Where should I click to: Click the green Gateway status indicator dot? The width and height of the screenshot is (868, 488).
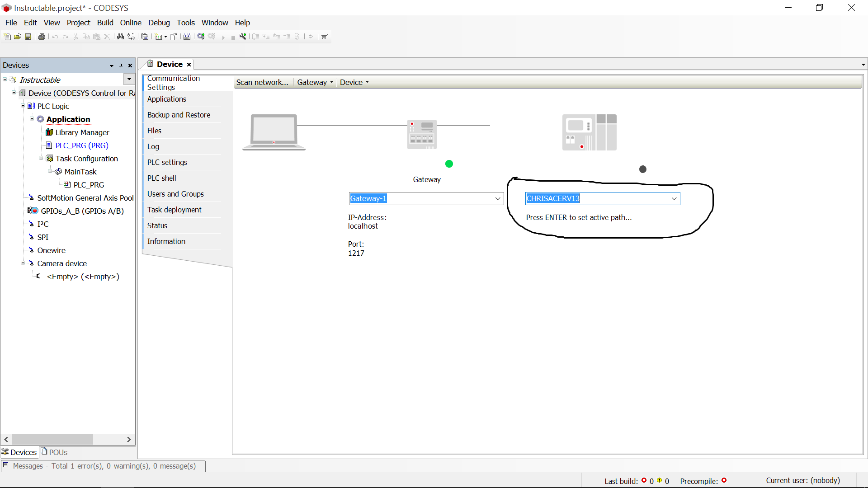pos(449,164)
